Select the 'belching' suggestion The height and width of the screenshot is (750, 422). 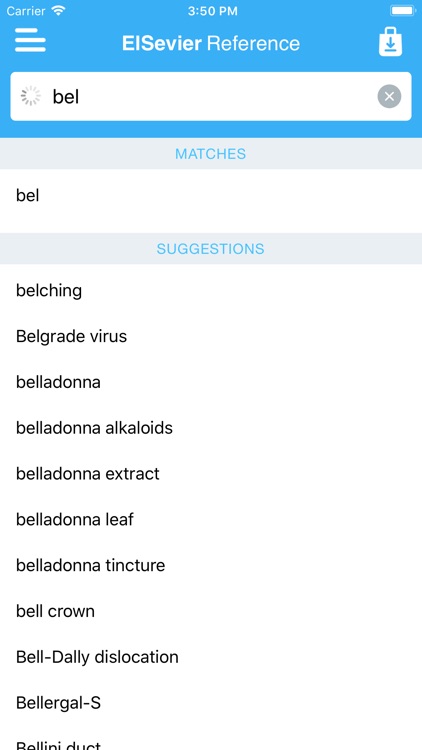[211, 291]
